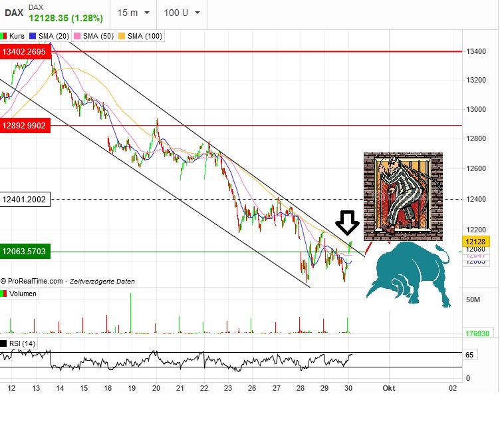Open the 15 m timeframe dropdown
This screenshot has height=430, width=504.
133,13
